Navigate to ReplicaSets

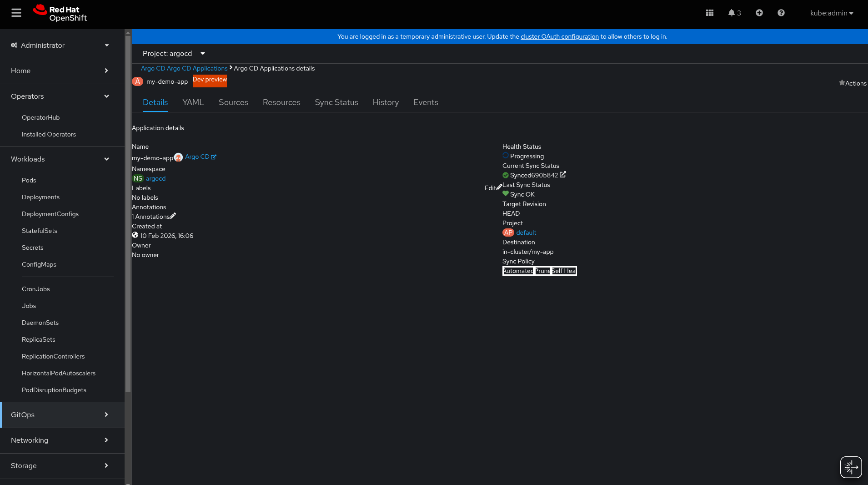coord(39,339)
